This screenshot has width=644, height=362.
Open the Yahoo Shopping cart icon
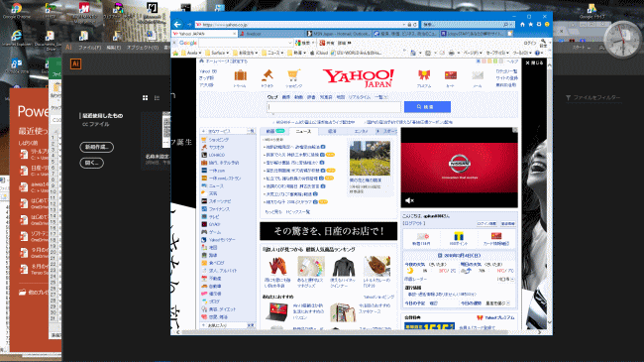click(x=293, y=75)
